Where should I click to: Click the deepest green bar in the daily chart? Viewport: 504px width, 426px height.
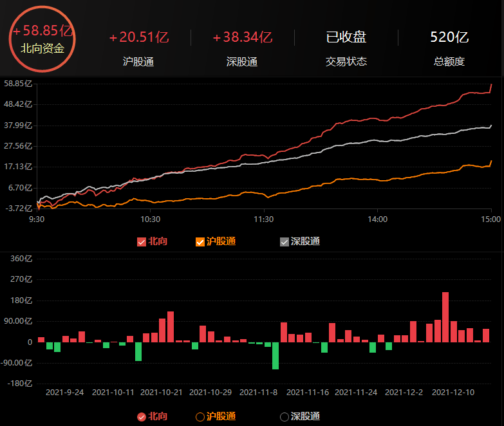(x=275, y=355)
